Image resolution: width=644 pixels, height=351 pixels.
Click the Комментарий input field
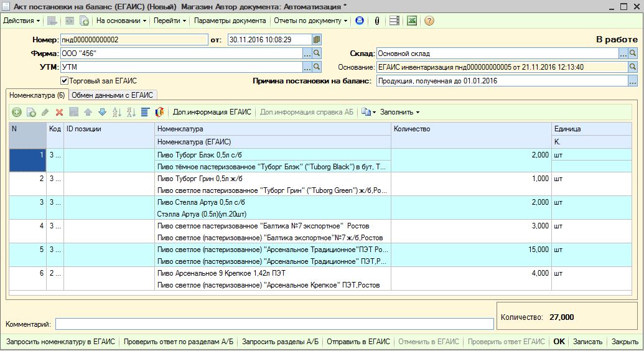pos(273,324)
